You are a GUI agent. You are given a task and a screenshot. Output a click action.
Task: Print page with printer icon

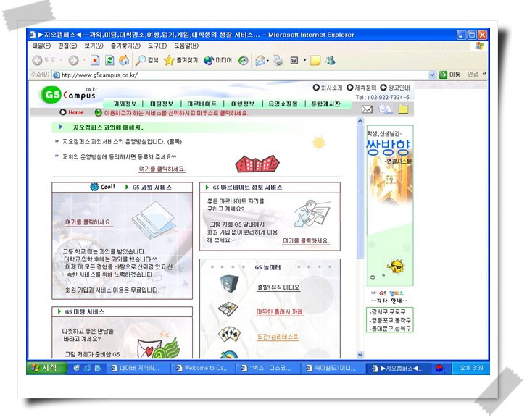[278, 60]
